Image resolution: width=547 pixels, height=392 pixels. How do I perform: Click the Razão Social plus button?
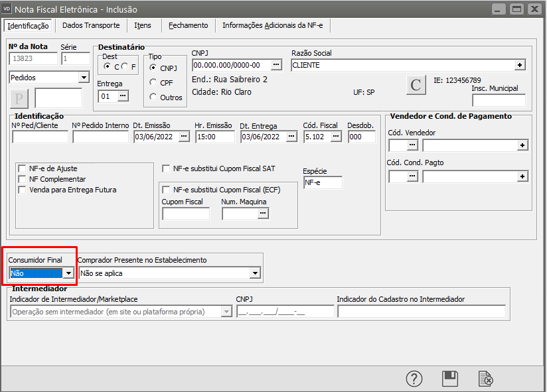(x=520, y=65)
